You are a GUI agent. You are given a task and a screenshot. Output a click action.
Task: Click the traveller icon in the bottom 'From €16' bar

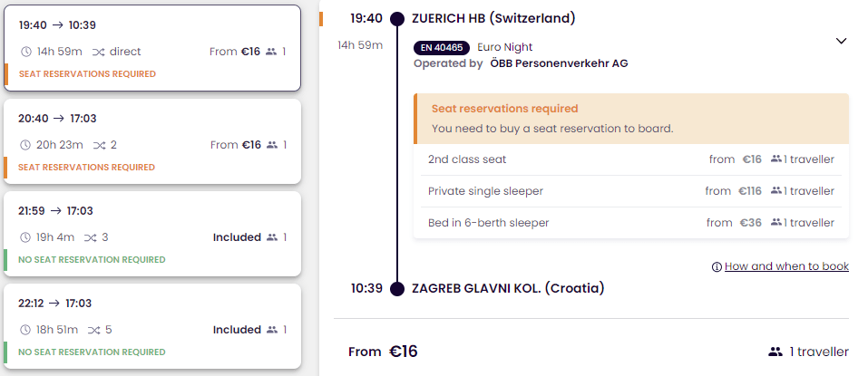(x=775, y=352)
